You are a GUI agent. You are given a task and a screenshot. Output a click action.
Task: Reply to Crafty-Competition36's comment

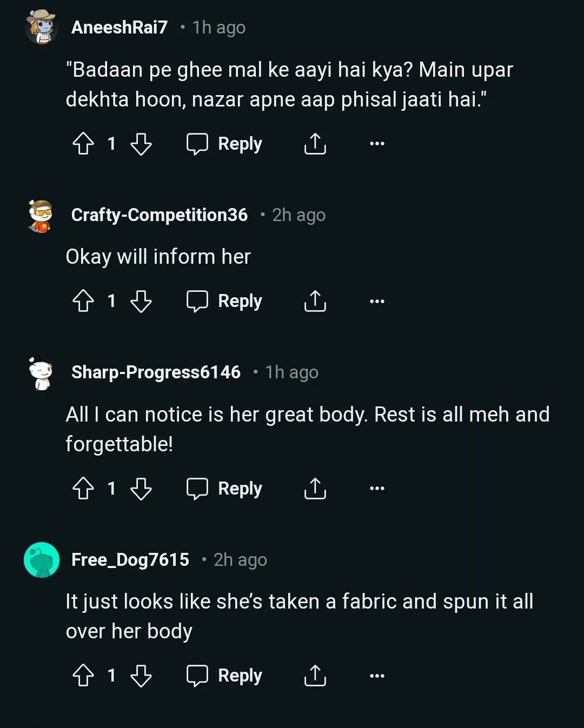(x=224, y=301)
